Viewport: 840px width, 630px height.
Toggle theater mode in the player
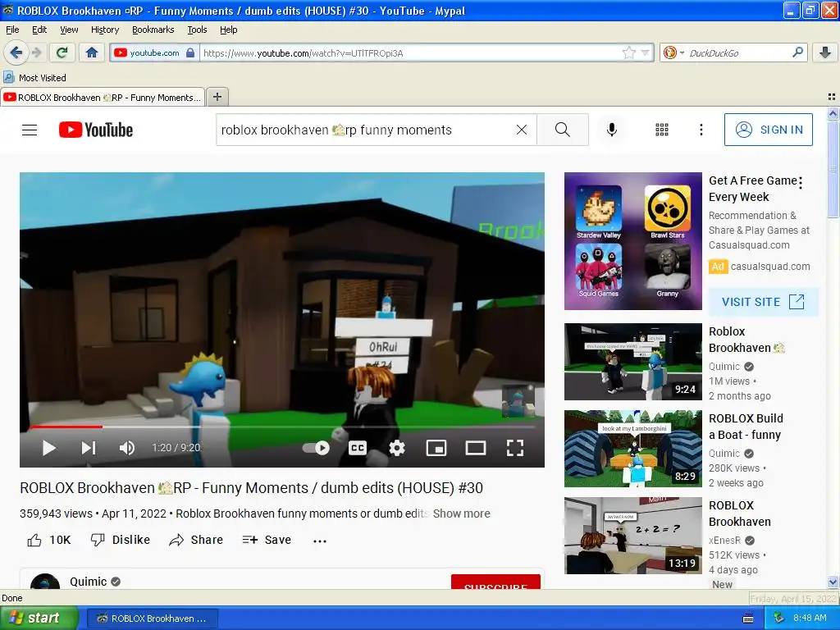click(475, 448)
